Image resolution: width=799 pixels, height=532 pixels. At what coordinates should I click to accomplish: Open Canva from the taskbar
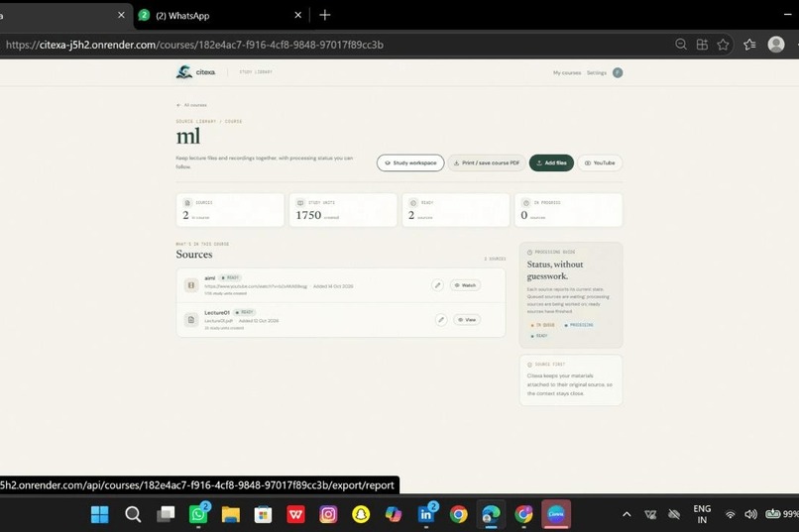click(x=556, y=514)
